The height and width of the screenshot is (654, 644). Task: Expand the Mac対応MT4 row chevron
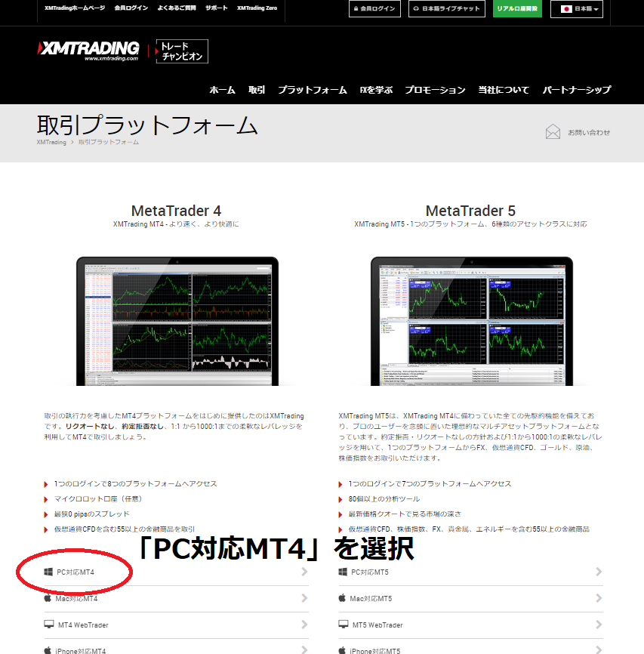coord(304,598)
